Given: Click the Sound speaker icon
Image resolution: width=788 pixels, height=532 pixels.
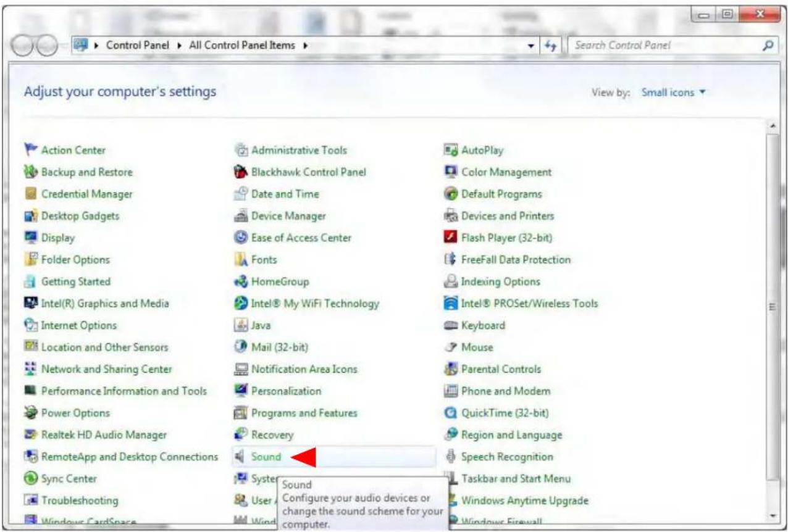Looking at the screenshot, I should (240, 457).
